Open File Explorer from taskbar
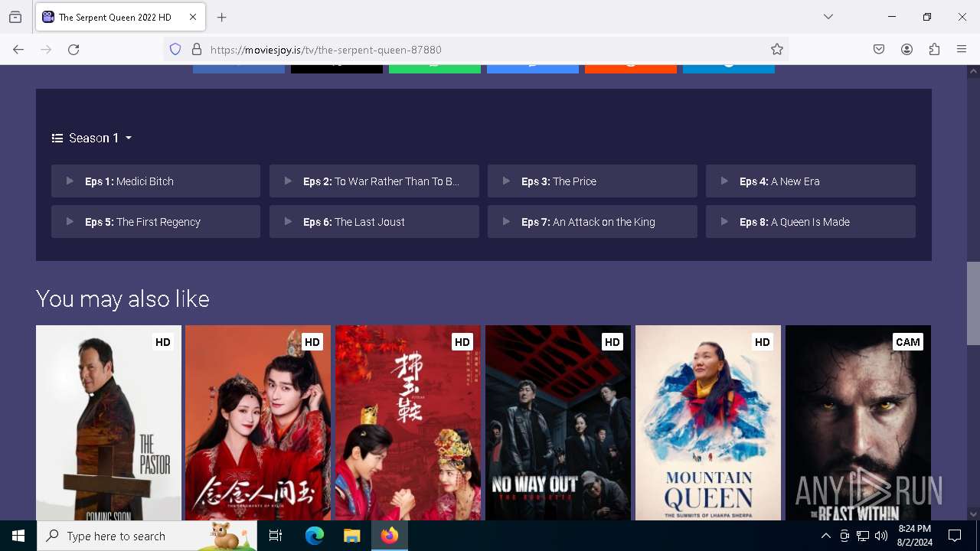The height and width of the screenshot is (551, 980). pos(351,536)
